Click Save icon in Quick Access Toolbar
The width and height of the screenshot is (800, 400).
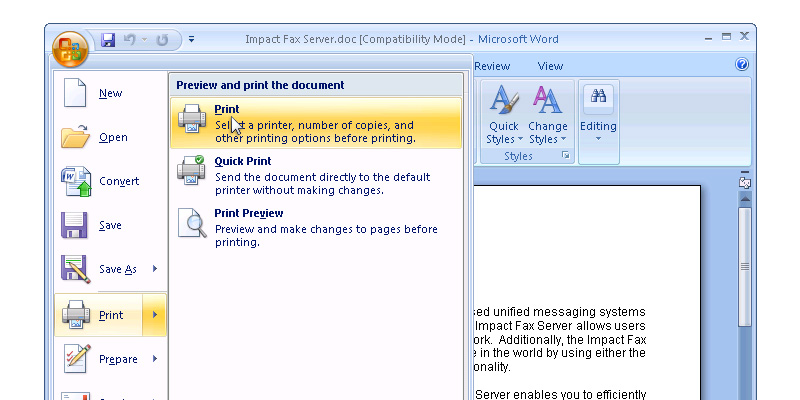pyautogui.click(x=108, y=41)
